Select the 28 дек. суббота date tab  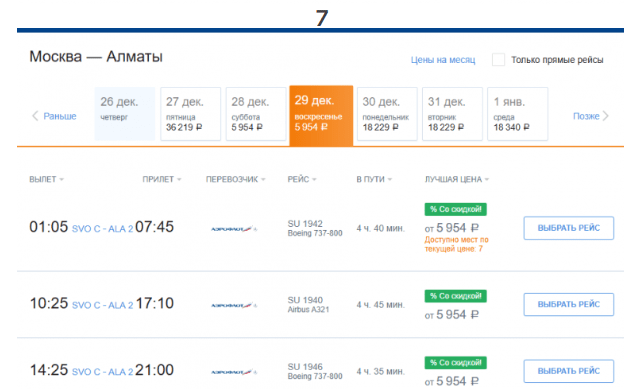coord(256,114)
